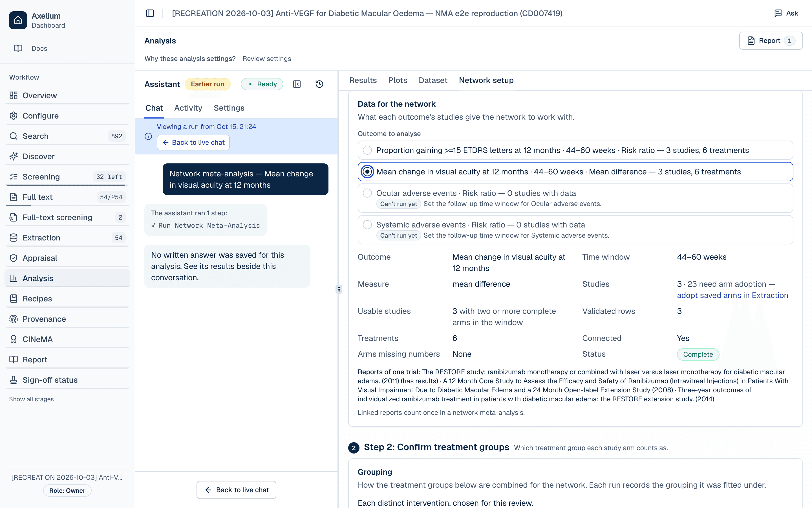Switch to the Dataset tab
Image resolution: width=812 pixels, height=508 pixels.
(x=433, y=80)
